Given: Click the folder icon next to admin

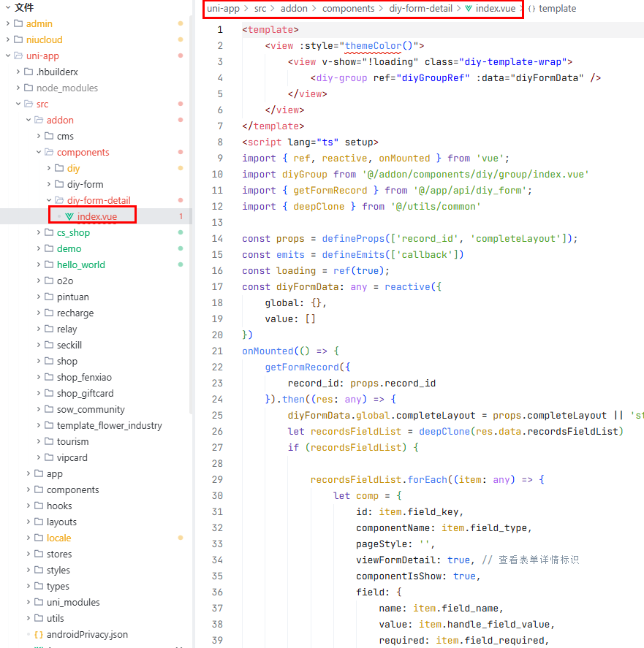Looking at the screenshot, I should 18,23.
